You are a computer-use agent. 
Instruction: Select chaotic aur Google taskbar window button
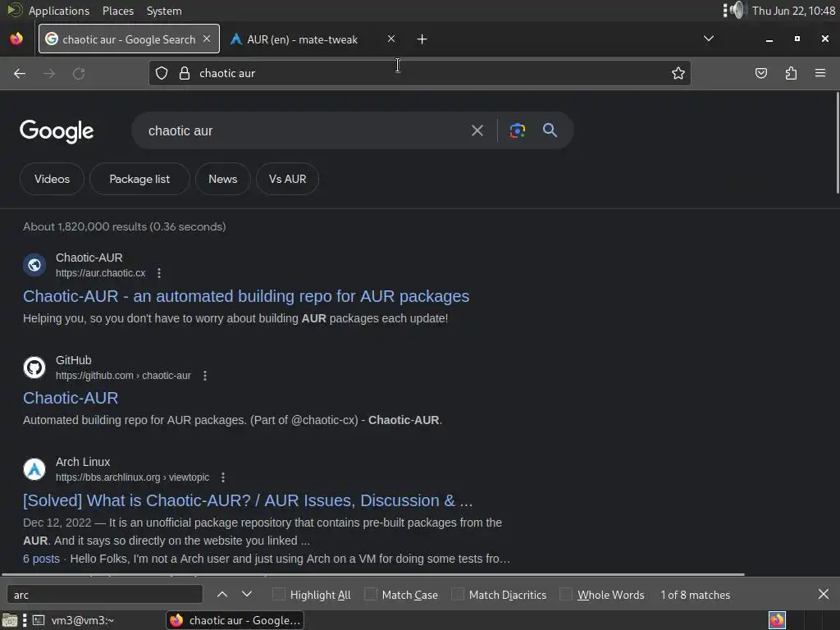(235, 620)
